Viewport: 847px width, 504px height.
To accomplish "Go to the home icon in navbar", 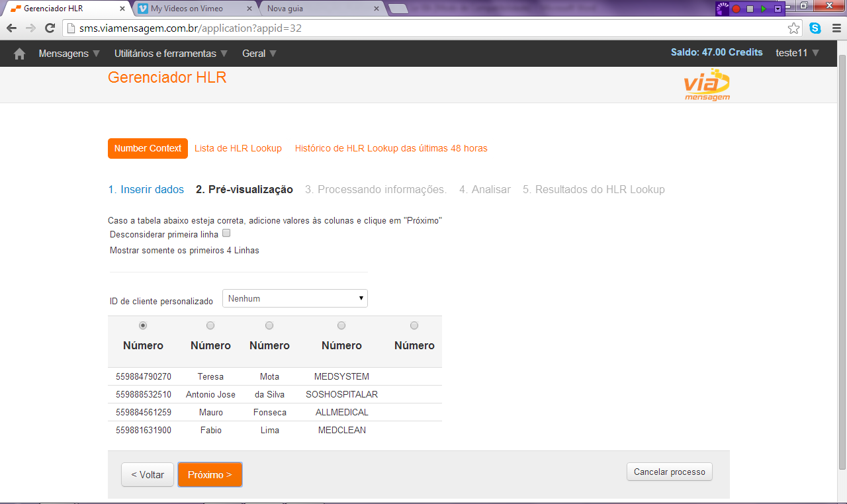I will 19,54.
